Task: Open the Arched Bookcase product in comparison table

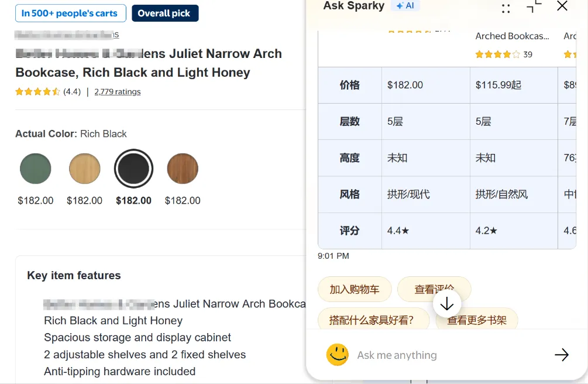Action: (x=513, y=36)
